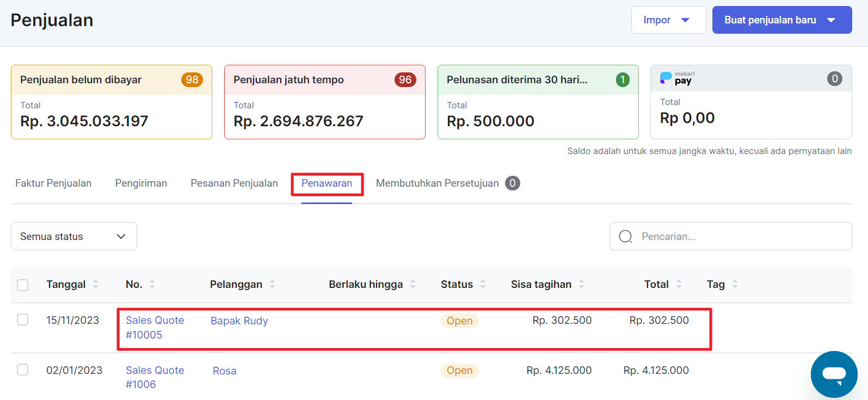Viewport: 868px width, 400px height.
Task: Sort by the No. column arrows
Action: click(152, 284)
